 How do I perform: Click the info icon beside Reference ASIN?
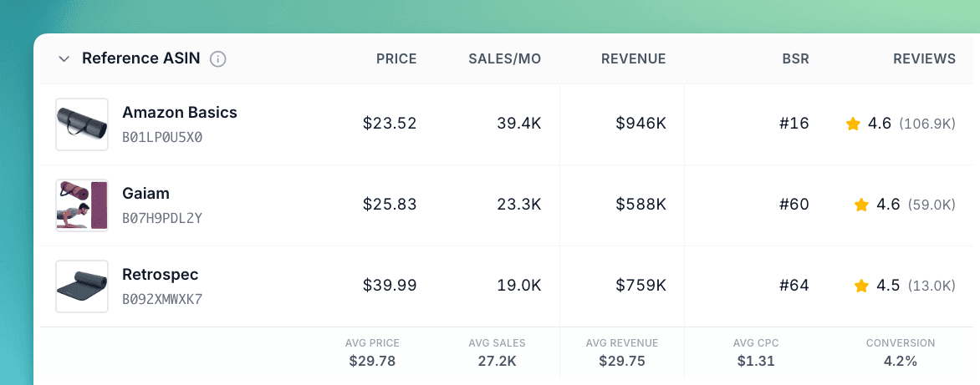(218, 59)
